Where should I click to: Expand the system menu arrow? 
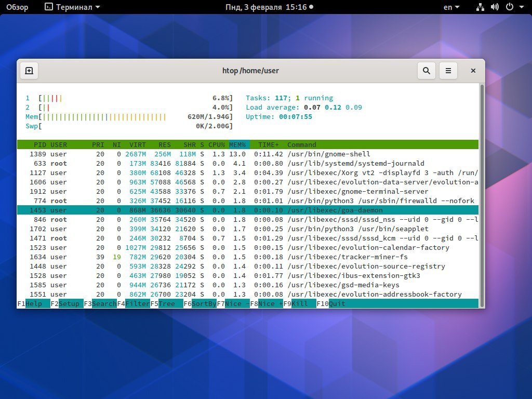[522, 7]
